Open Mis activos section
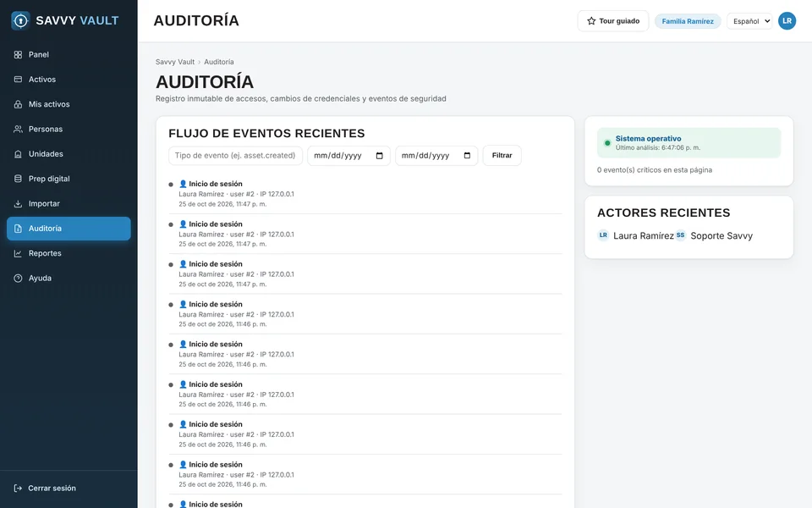Image resolution: width=812 pixels, height=508 pixels. (69, 104)
